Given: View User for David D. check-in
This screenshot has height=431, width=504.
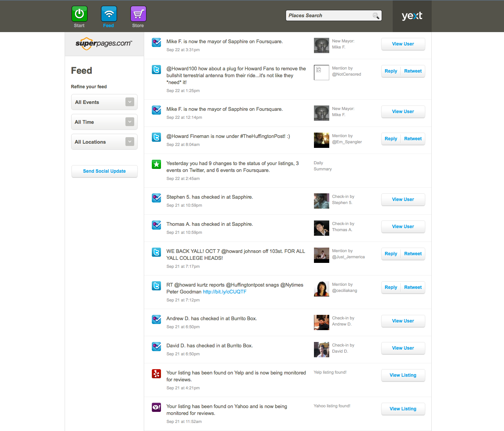Looking at the screenshot, I should click(403, 348).
